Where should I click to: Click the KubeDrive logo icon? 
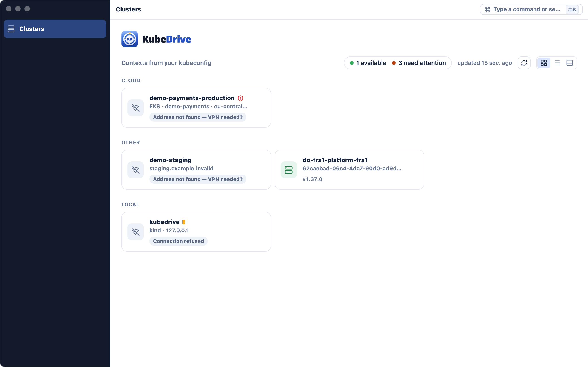pyautogui.click(x=130, y=39)
